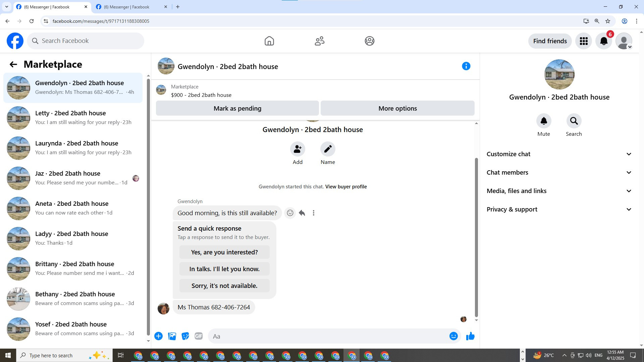
Task: Click the Mark as pending button
Action: [x=237, y=108]
